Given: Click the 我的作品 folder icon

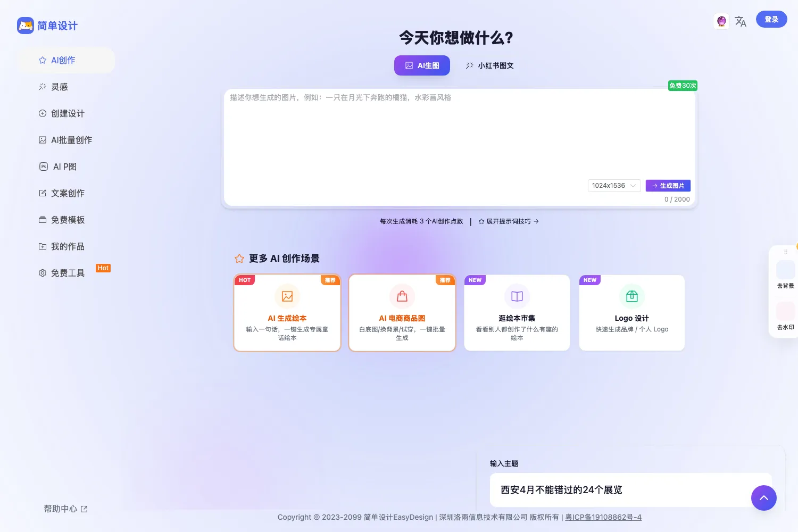Looking at the screenshot, I should click(43, 246).
